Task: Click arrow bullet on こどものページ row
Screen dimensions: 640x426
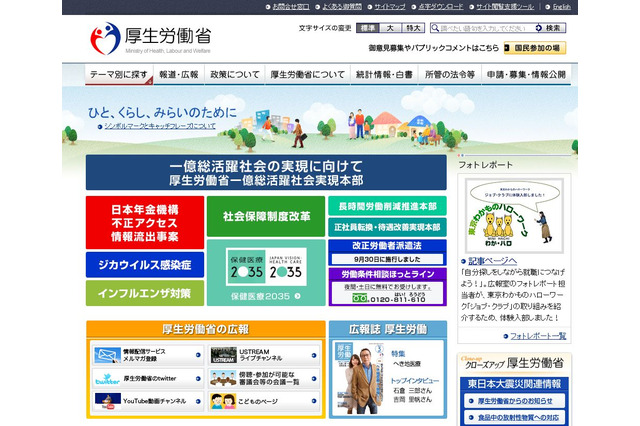Action: click(x=314, y=401)
